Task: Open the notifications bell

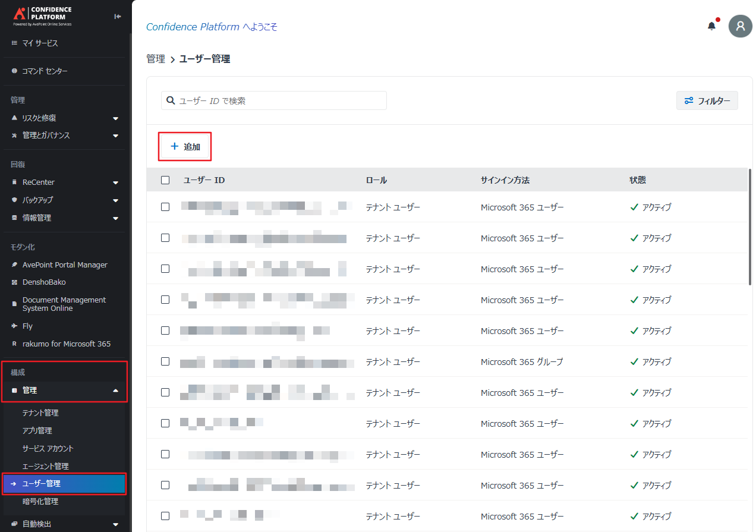Action: (711, 26)
